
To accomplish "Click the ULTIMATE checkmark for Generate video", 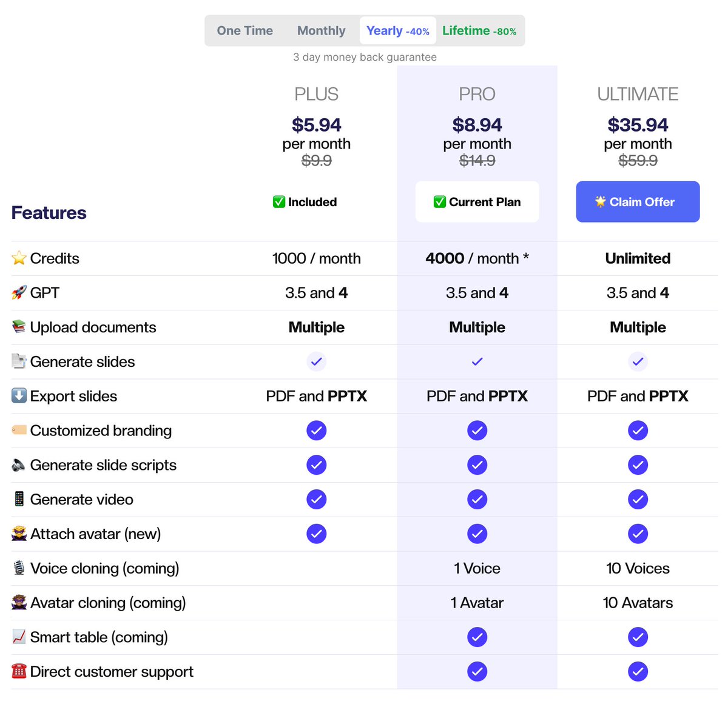I will pos(638,500).
